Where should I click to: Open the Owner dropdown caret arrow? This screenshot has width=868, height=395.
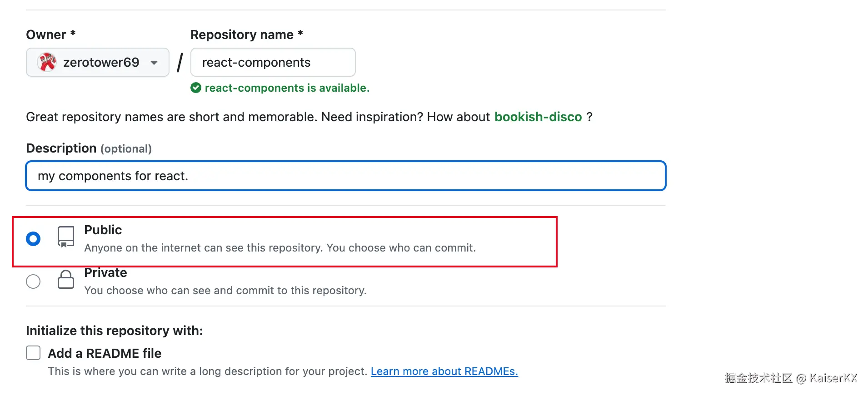(x=154, y=63)
